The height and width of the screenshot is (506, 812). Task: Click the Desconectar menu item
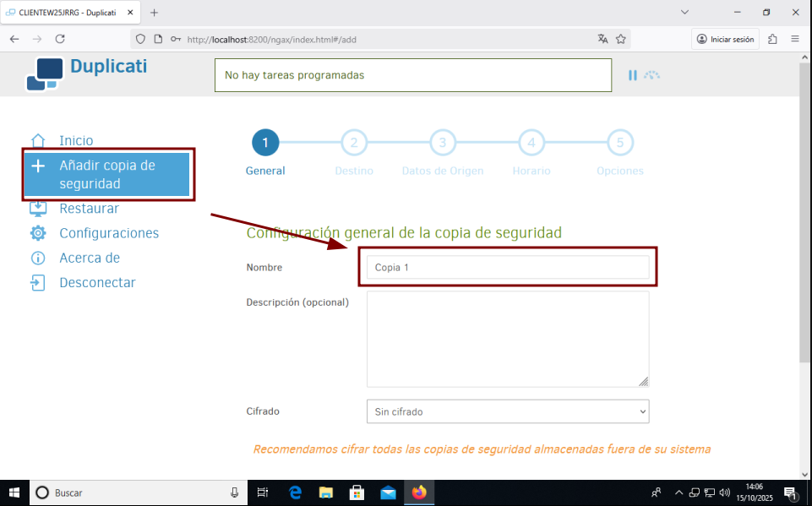pyautogui.click(x=97, y=283)
